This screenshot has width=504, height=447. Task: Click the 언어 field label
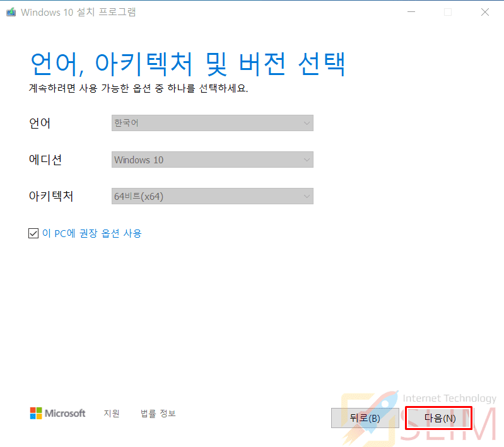click(x=40, y=123)
